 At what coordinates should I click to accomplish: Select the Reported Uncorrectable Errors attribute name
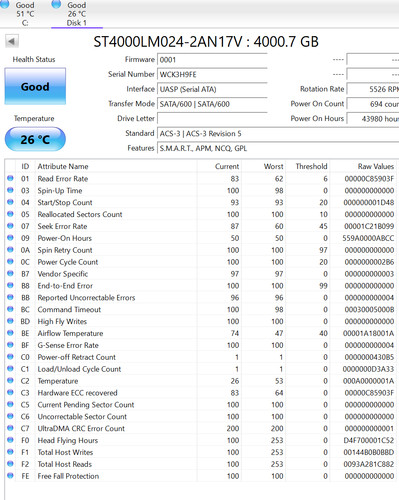click(86, 298)
